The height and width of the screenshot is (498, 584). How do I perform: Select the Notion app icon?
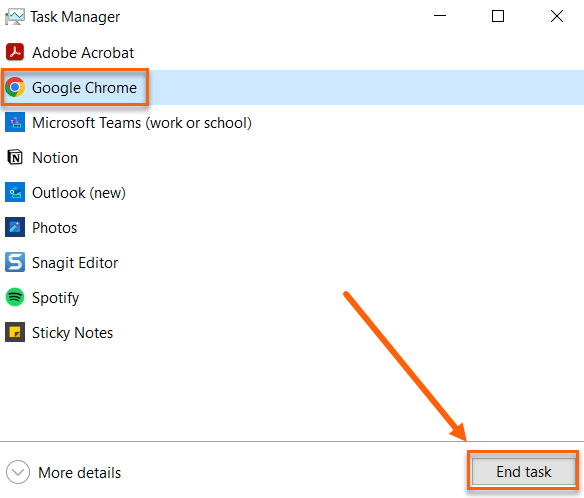[x=15, y=157]
